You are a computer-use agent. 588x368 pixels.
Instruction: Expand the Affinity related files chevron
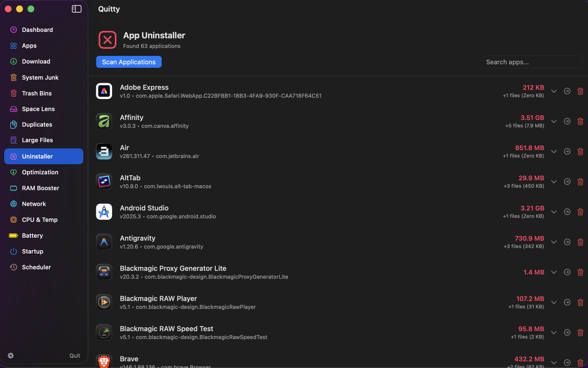tap(554, 121)
